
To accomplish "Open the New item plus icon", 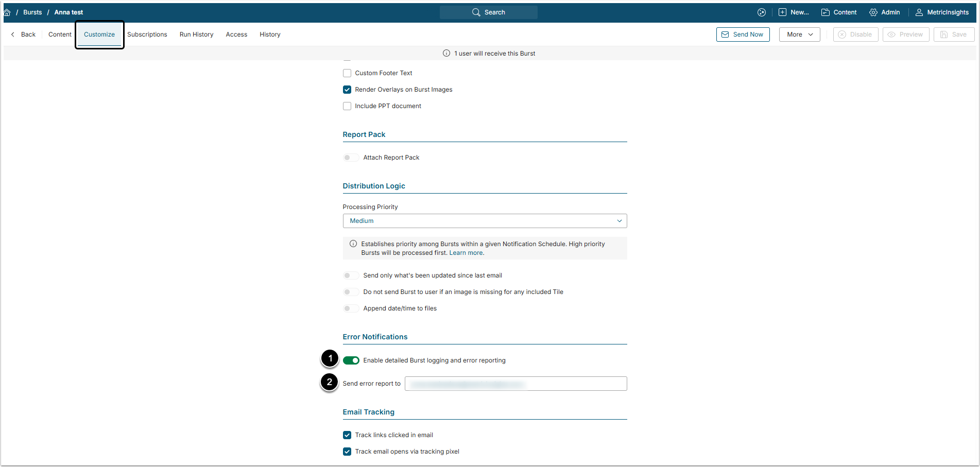I will [x=782, y=12].
